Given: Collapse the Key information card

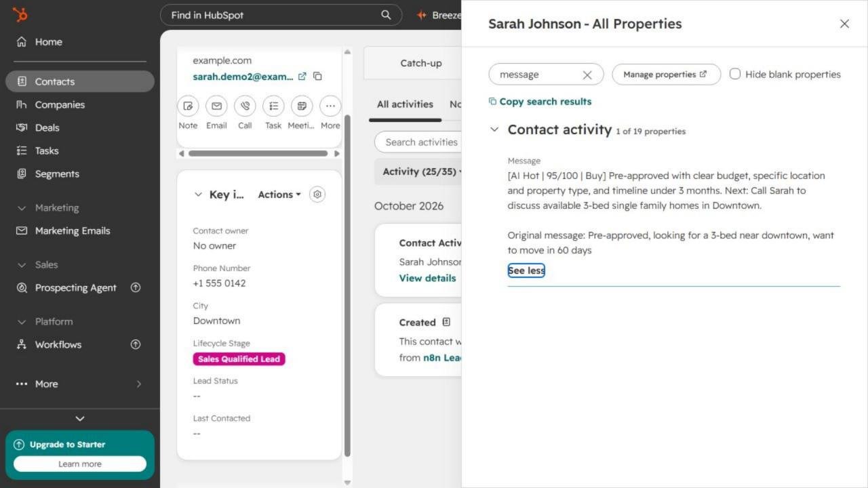Looking at the screenshot, I should (198, 195).
